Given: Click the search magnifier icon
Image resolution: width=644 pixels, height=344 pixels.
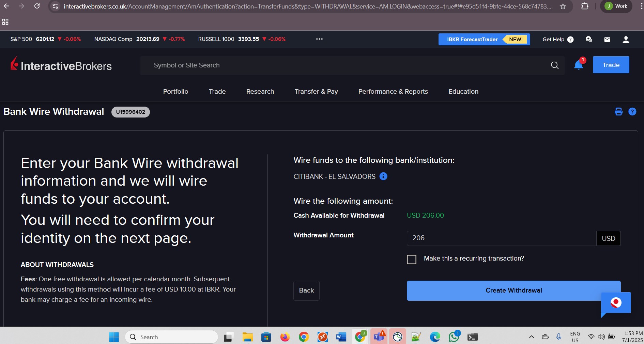Looking at the screenshot, I should point(555,65).
